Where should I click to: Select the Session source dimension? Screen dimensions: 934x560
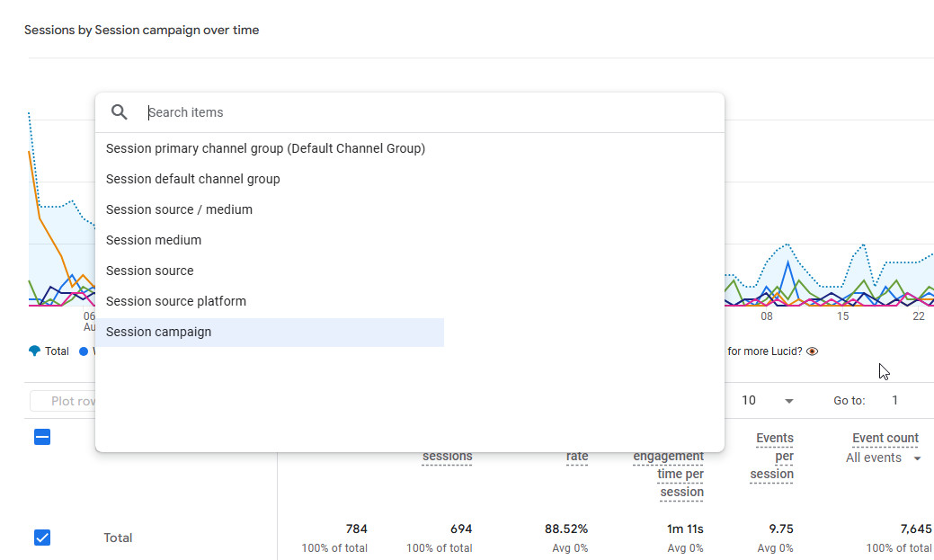[150, 271]
